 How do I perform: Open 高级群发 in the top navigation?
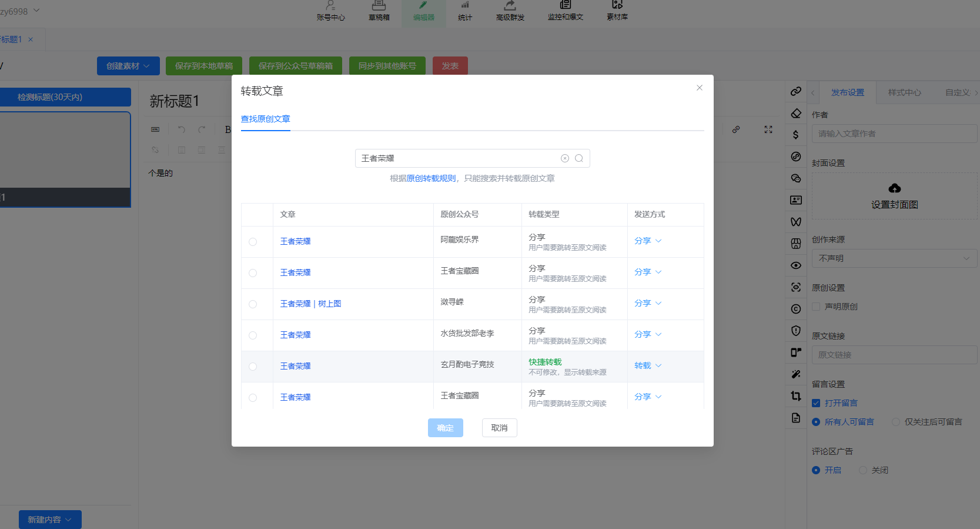(x=510, y=12)
